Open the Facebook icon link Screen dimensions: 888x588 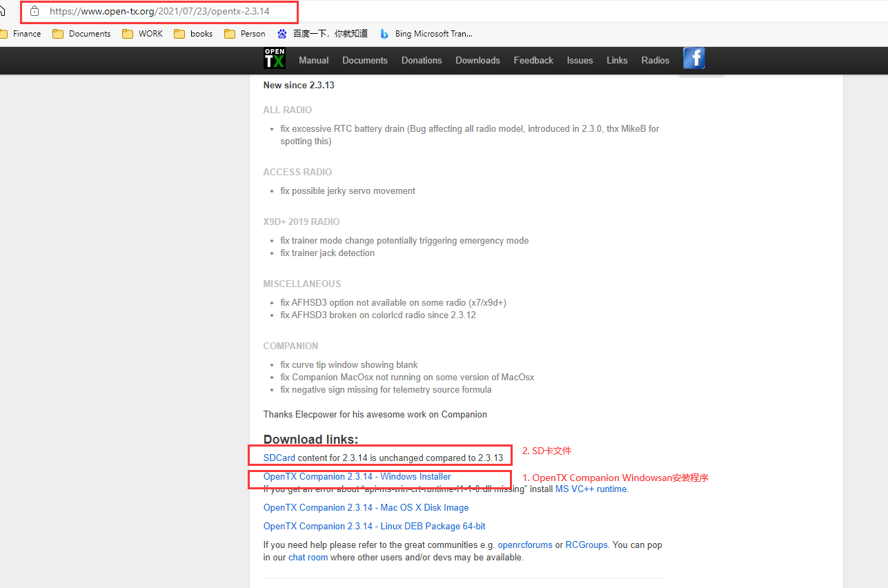pos(693,59)
